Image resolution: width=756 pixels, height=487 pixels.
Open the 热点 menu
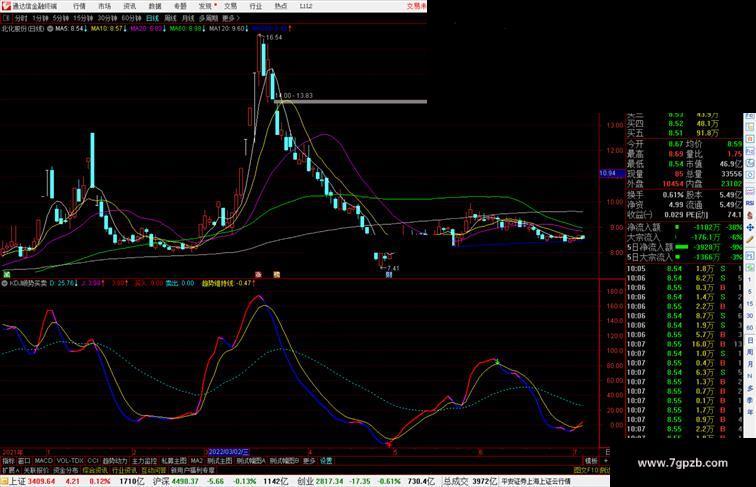click(281, 6)
